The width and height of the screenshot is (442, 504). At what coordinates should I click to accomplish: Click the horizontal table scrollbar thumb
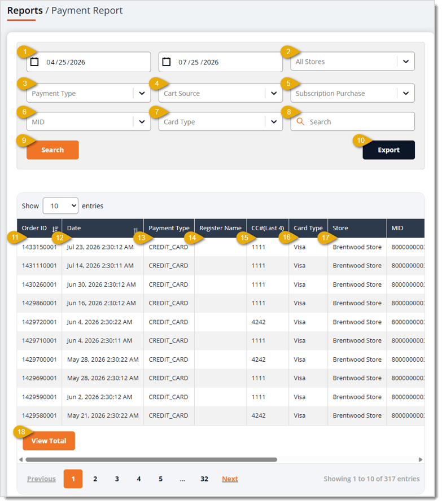tap(151, 459)
